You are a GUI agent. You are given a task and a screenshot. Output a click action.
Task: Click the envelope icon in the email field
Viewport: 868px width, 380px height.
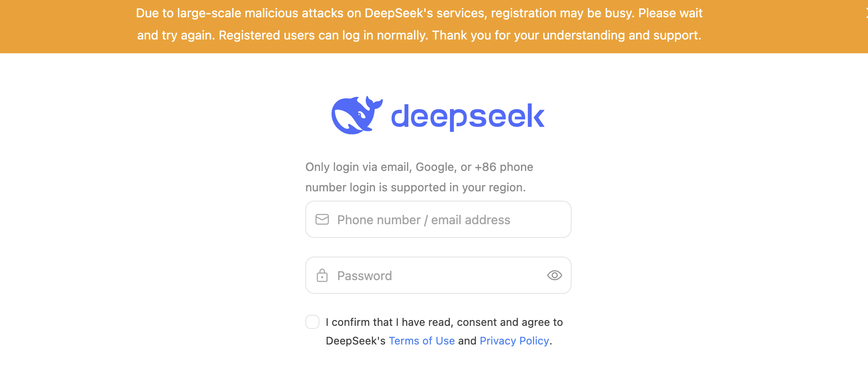pyautogui.click(x=322, y=219)
